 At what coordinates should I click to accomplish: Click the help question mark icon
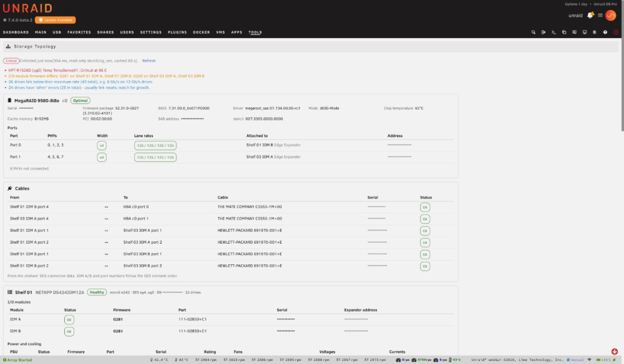(605, 32)
